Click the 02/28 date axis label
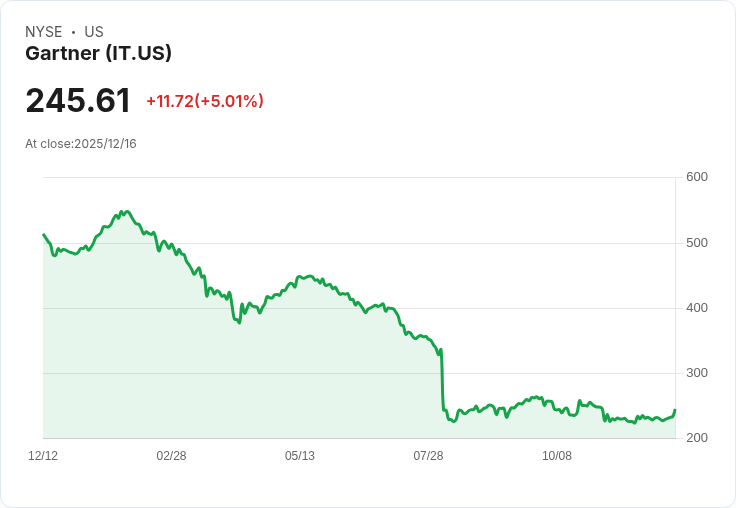 tap(171, 455)
